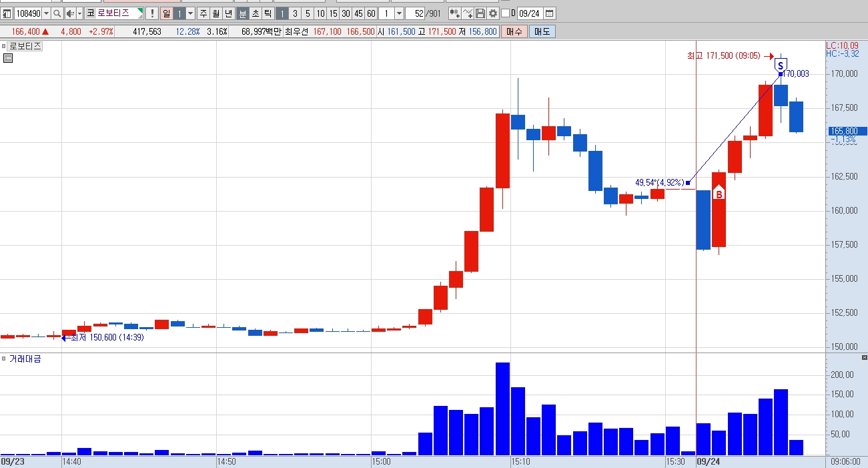This screenshot has width=868, height=468.
Task: Select the 45-minute interval button
Action: 358,13
